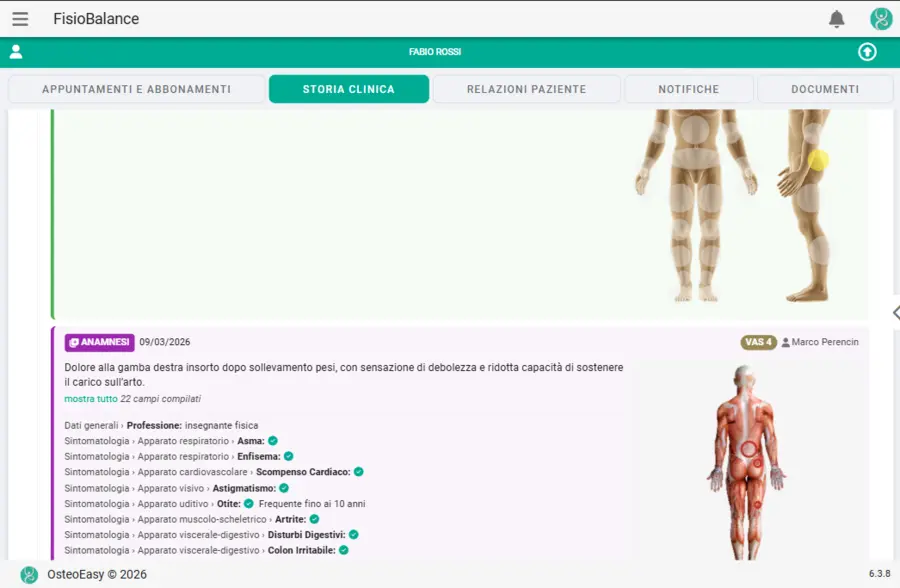
Task: Expand the right side panel chevron
Action: [x=894, y=313]
